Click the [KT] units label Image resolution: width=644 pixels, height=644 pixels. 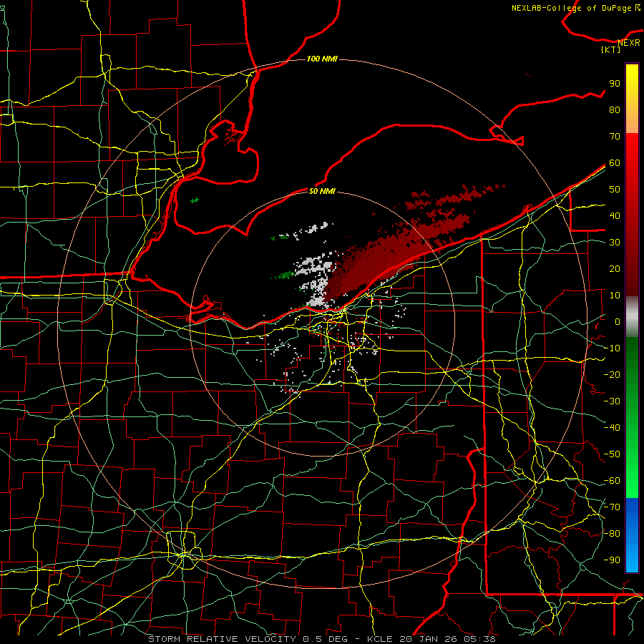click(611, 49)
